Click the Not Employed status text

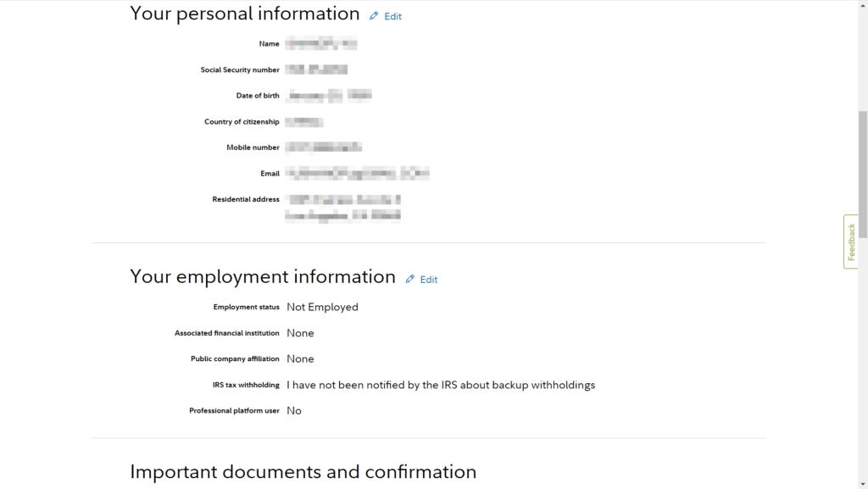(x=322, y=307)
